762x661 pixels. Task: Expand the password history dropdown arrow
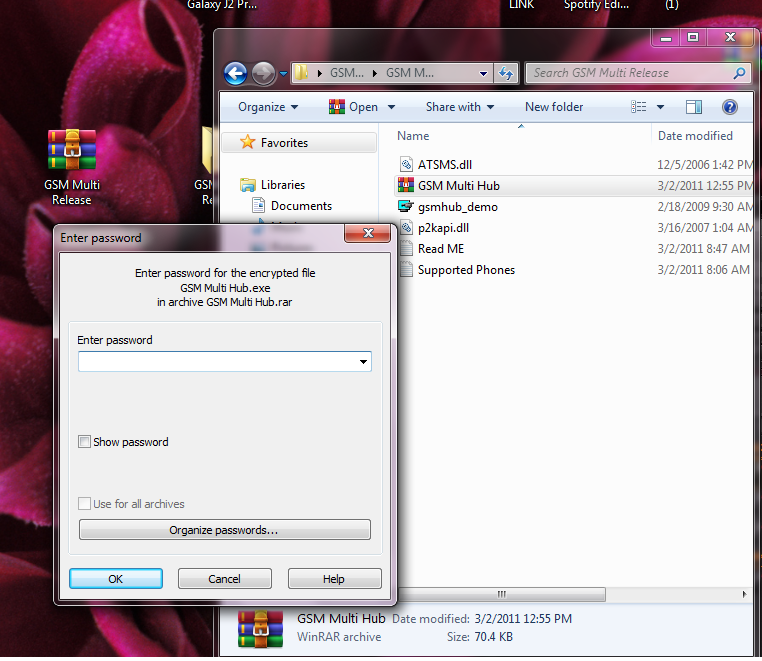point(363,362)
